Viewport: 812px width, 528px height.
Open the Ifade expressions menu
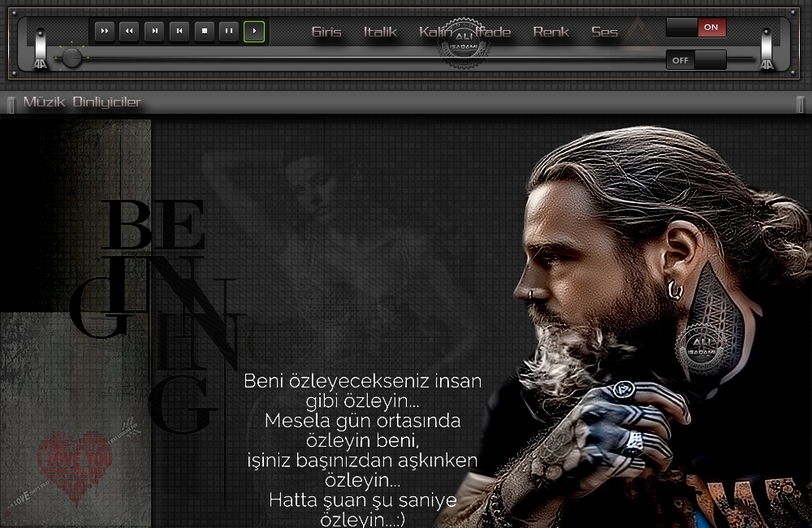[494, 32]
